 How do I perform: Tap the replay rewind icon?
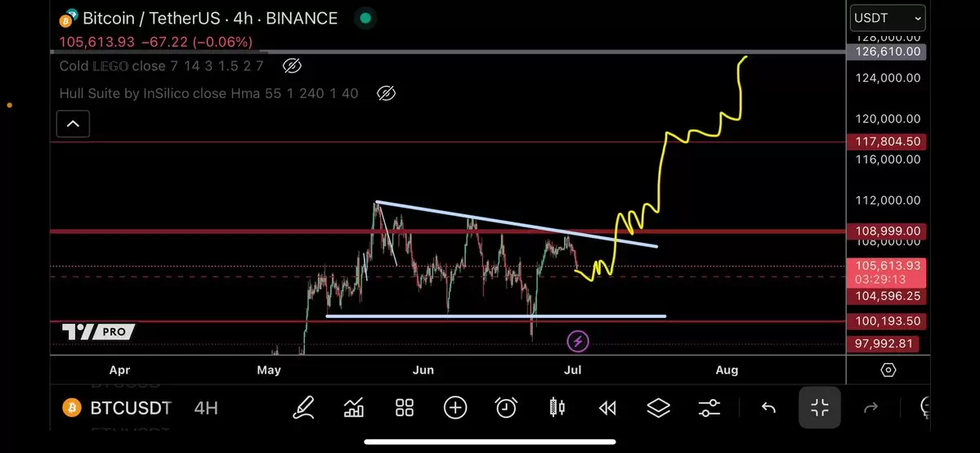(x=606, y=409)
